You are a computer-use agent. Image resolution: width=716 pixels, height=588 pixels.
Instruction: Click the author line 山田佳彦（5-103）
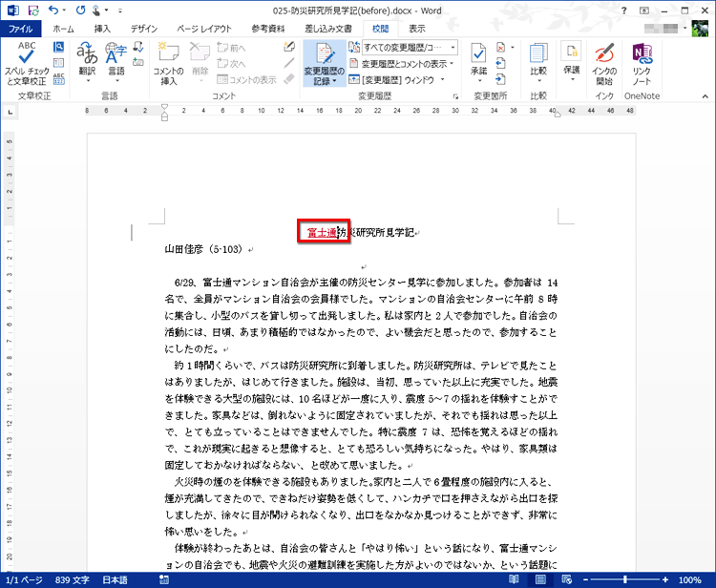[x=204, y=249]
